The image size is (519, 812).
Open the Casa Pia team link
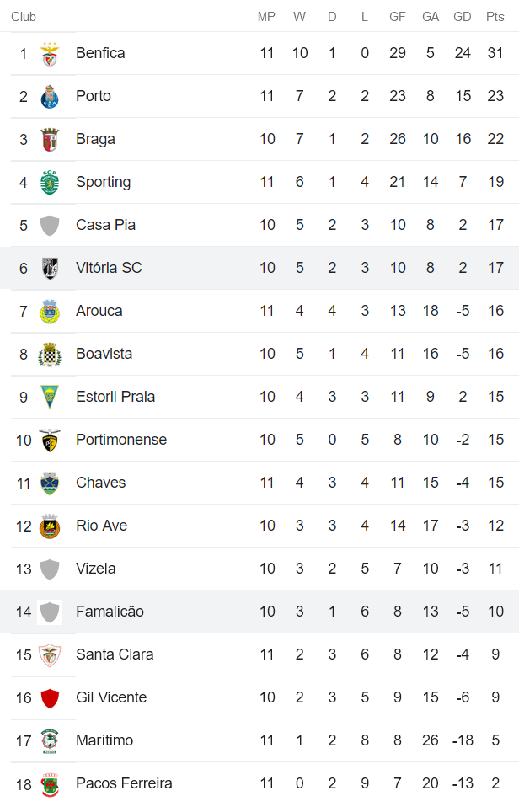tap(105, 225)
